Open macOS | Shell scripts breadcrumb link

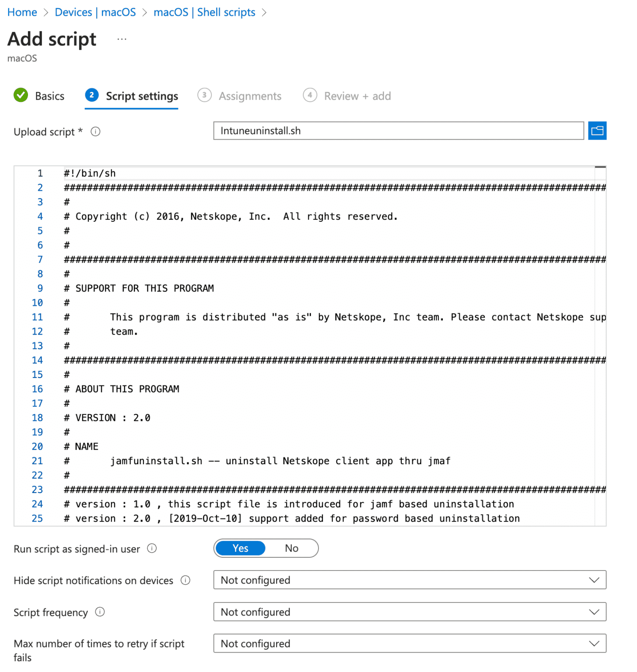click(204, 12)
